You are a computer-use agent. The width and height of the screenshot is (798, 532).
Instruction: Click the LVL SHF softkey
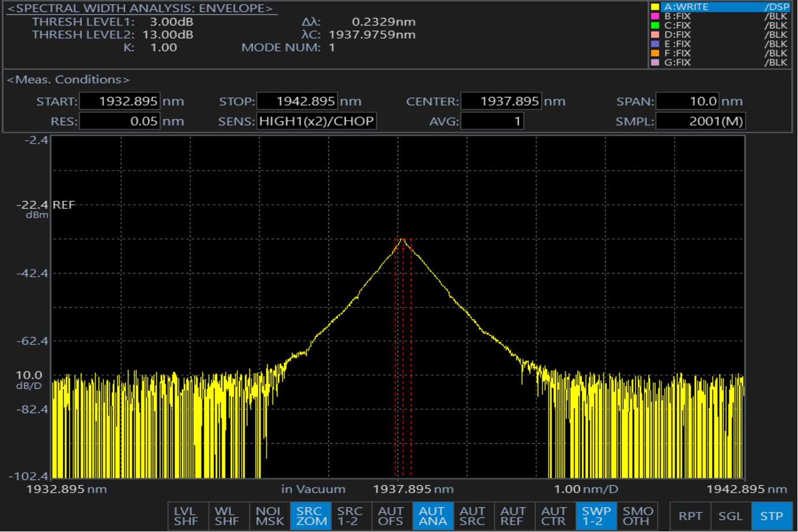point(185,516)
